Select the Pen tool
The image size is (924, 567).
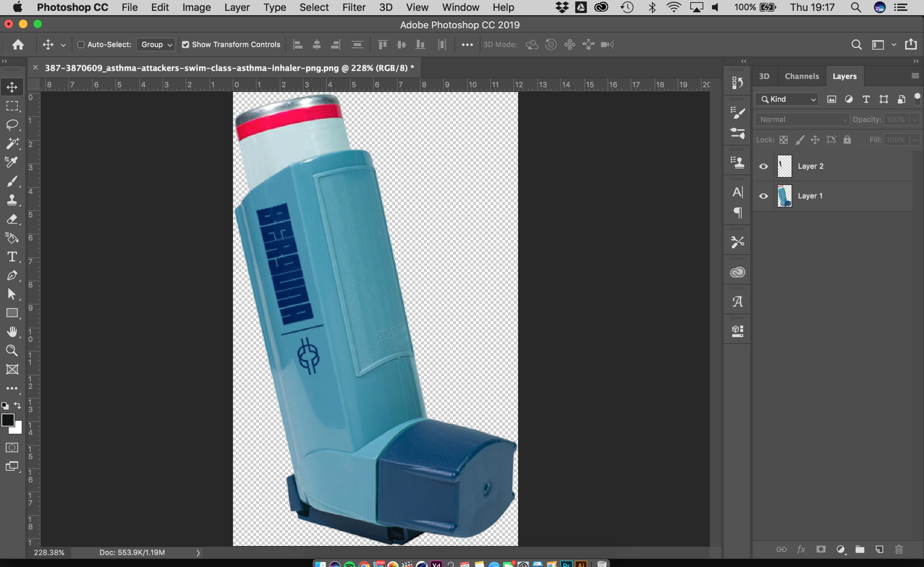click(12, 276)
